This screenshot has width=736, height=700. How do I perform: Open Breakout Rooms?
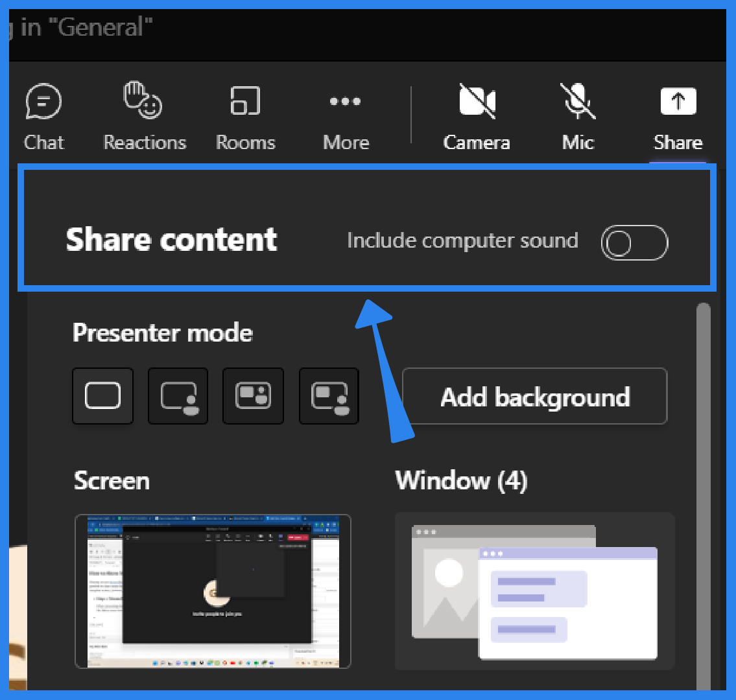pos(245,115)
